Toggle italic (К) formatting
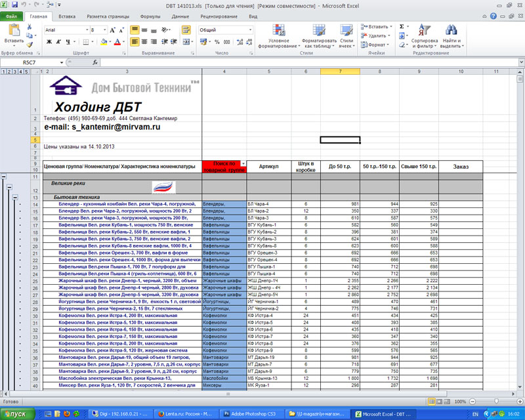Image resolution: width=525 pixels, height=420 pixels. click(58, 42)
